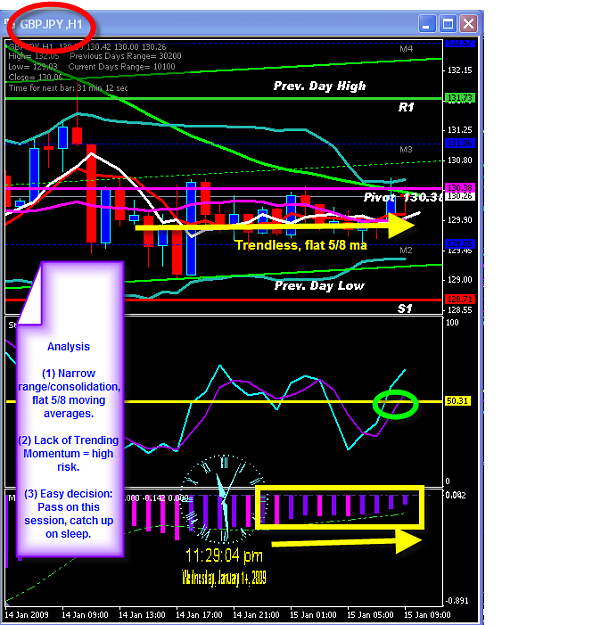Click the 'Current Days Range= 10100' text
609x625 pixels.
[122, 67]
